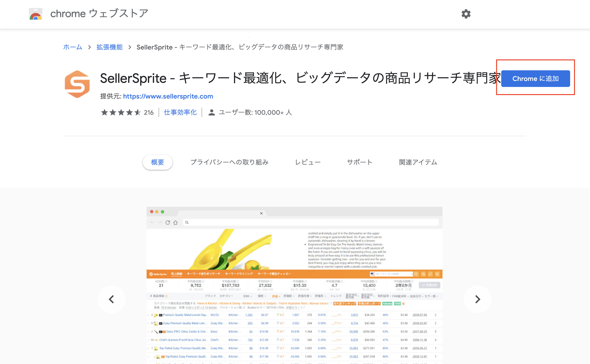Open the レビュー tab
The width and height of the screenshot is (590, 364).
[x=308, y=162]
